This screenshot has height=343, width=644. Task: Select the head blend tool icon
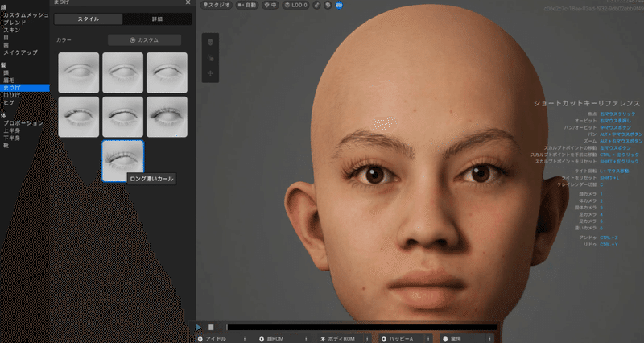click(210, 43)
